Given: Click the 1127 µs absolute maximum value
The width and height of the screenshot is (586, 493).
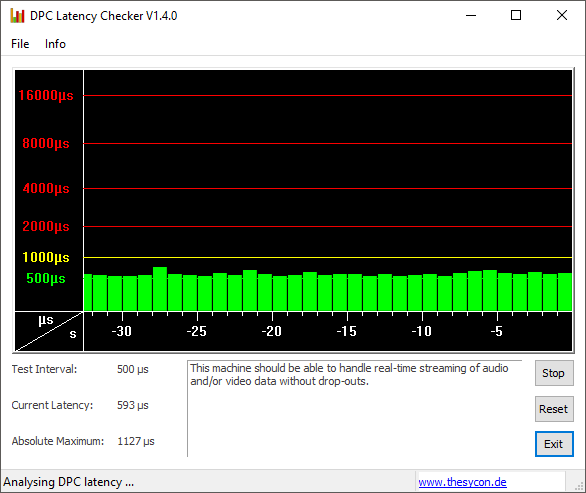Looking at the screenshot, I should 136,441.
